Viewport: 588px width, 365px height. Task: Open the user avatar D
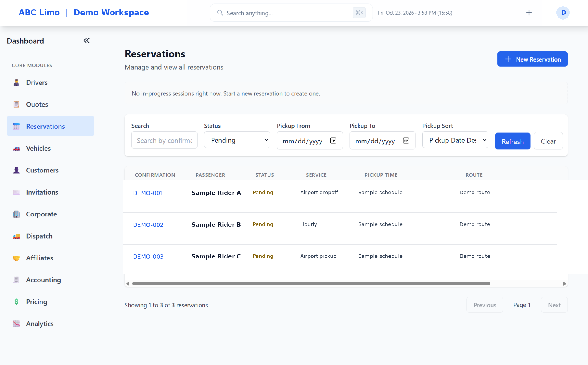[563, 13]
